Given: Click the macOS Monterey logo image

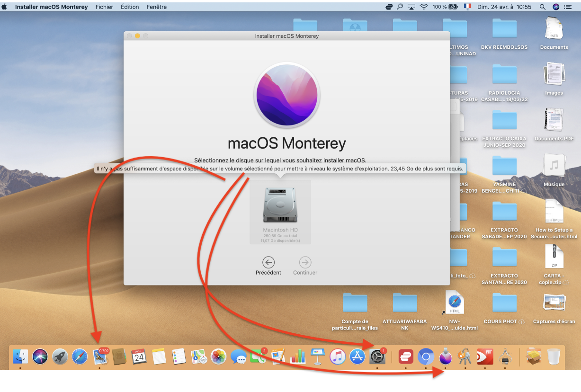Looking at the screenshot, I should (287, 94).
